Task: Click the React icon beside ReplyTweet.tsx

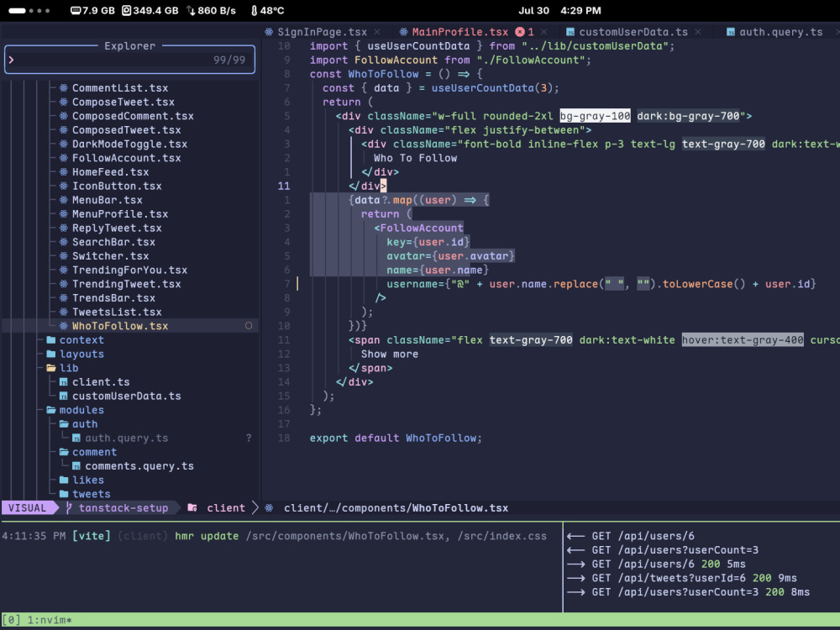Action: pyautogui.click(x=64, y=228)
